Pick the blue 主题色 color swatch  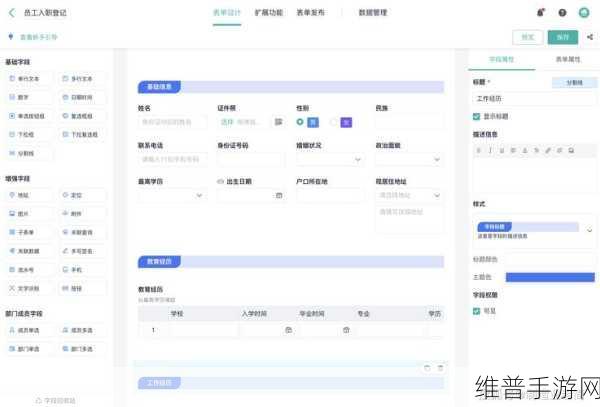(550, 277)
